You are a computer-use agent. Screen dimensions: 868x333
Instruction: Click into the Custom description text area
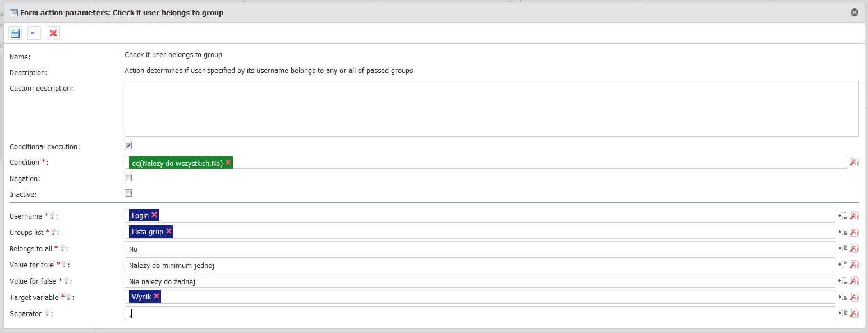(491, 109)
